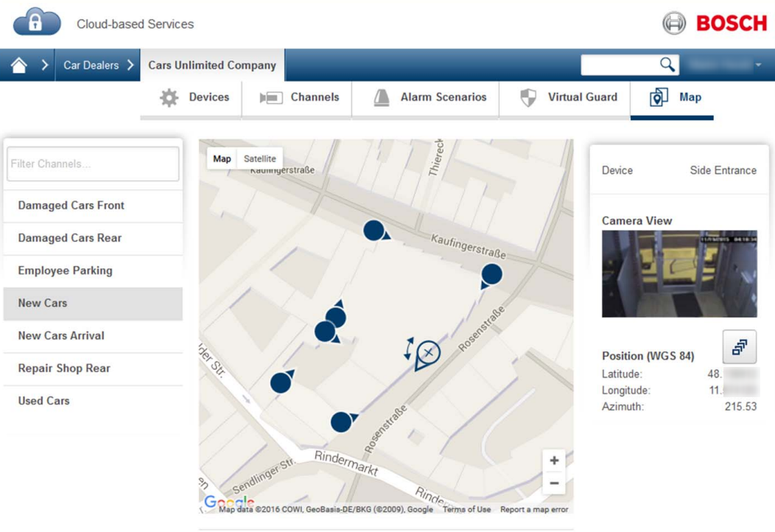
Task: Zoom out the map with minus button
Action: [x=554, y=483]
